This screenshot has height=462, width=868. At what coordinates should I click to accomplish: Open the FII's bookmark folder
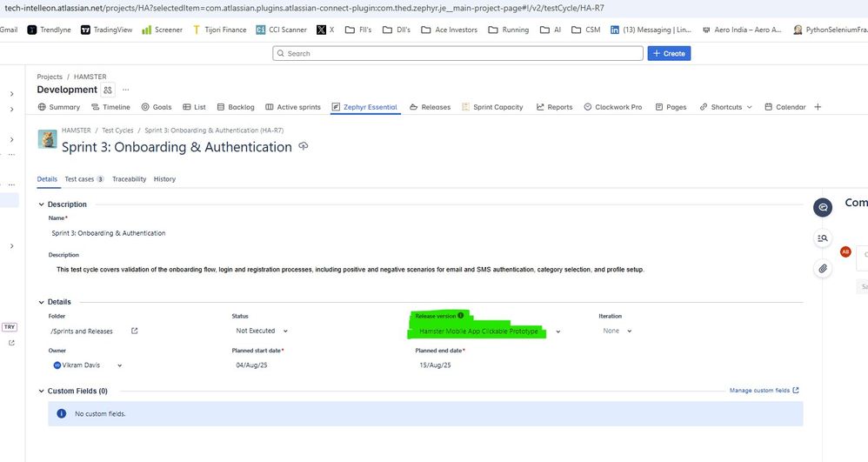click(358, 30)
